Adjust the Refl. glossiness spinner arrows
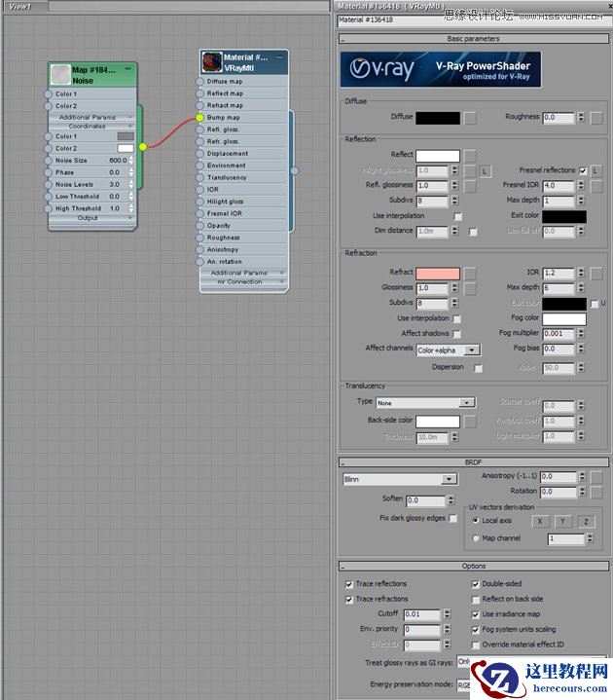Image resolution: width=613 pixels, height=700 pixels. click(x=454, y=186)
